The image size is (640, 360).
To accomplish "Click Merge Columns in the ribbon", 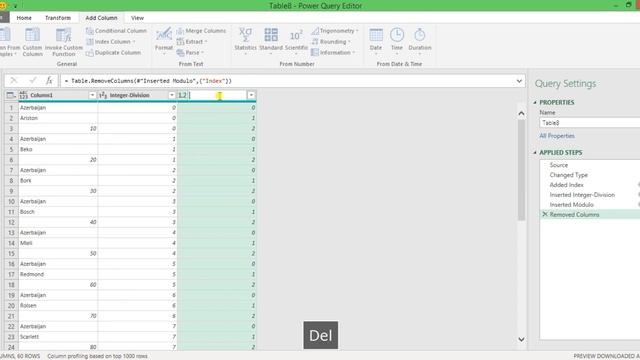I will pyautogui.click(x=201, y=31).
